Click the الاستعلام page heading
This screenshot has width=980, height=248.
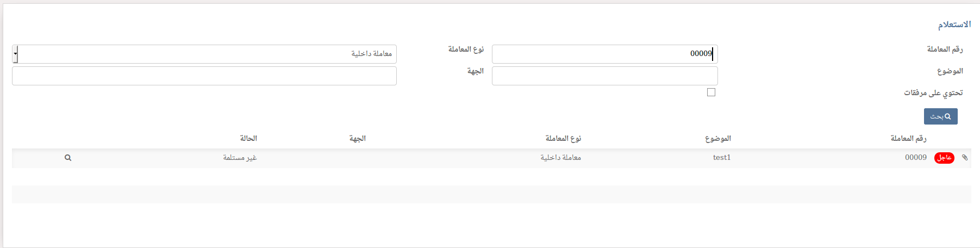[954, 24]
